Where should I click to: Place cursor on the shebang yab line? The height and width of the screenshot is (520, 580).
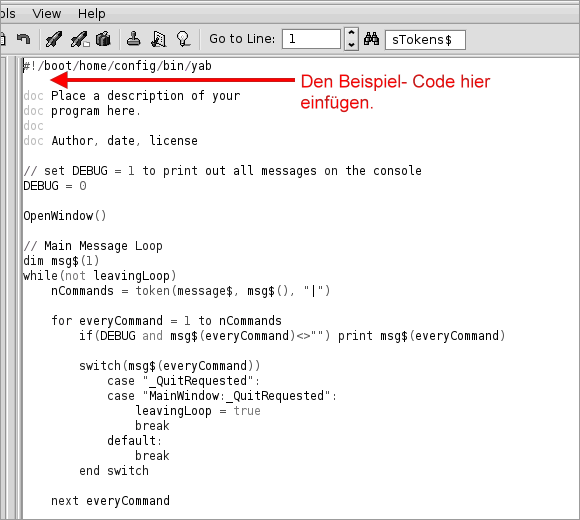[118, 66]
